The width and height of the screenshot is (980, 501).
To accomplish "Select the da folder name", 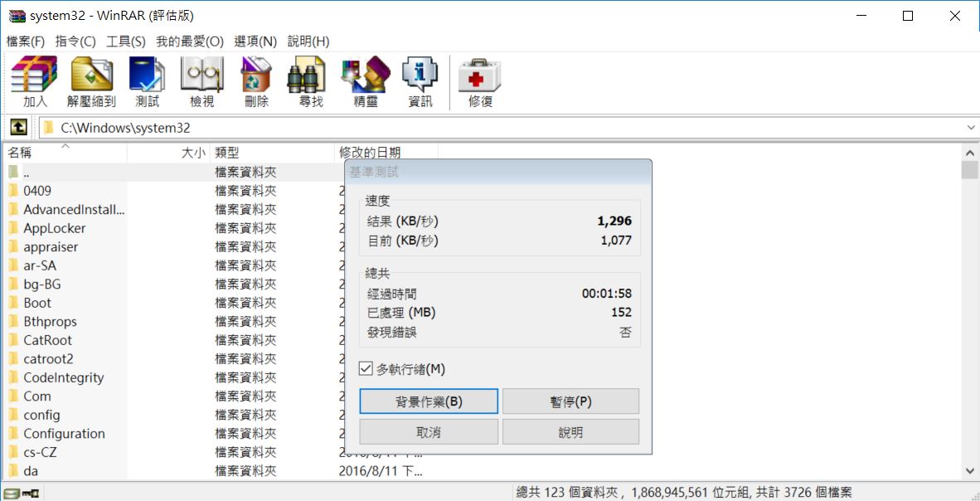I will pos(31,471).
